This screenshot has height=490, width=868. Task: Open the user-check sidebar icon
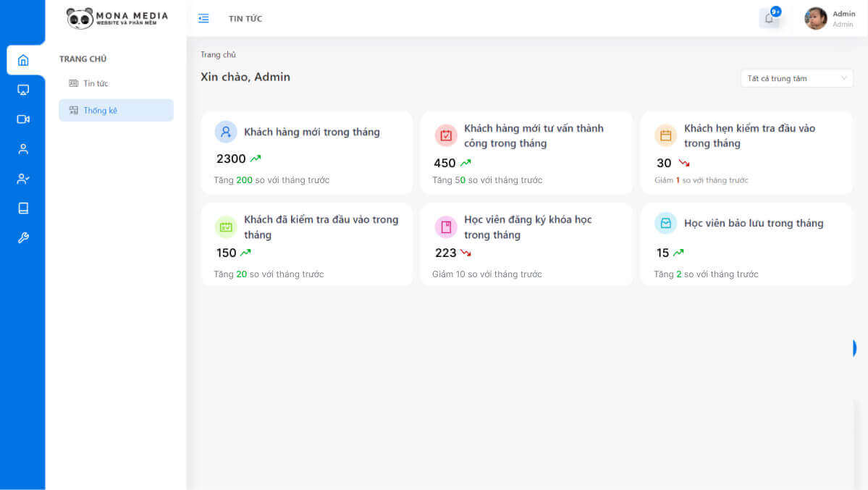click(x=23, y=178)
